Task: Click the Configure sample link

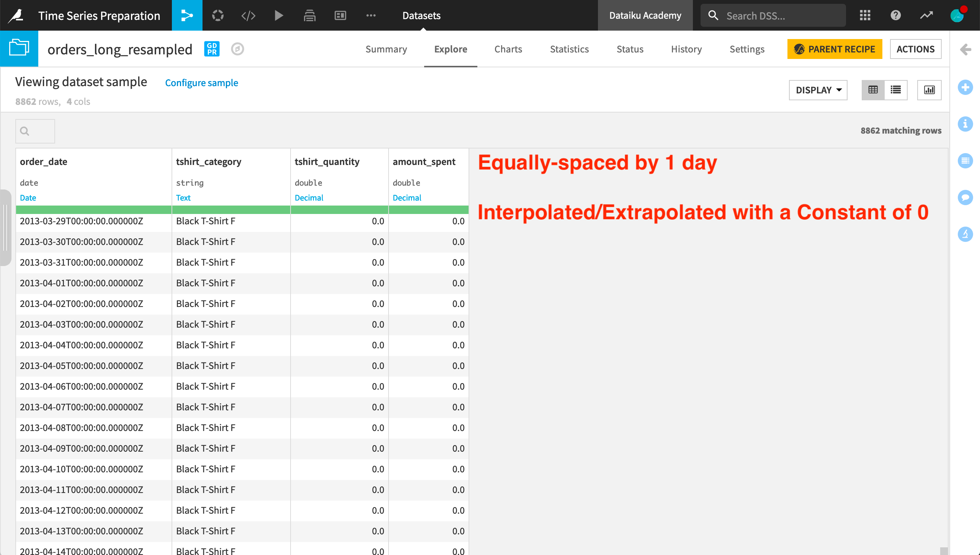Action: [202, 83]
